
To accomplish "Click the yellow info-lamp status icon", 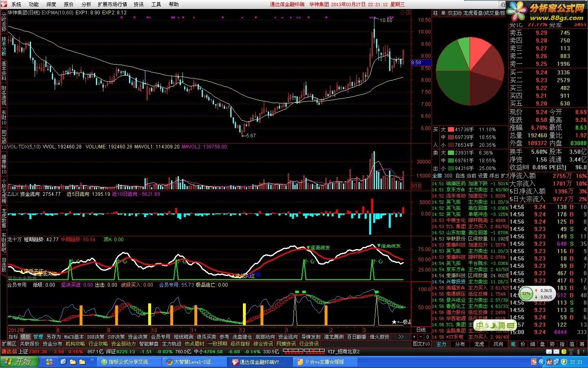I will click(564, 352).
